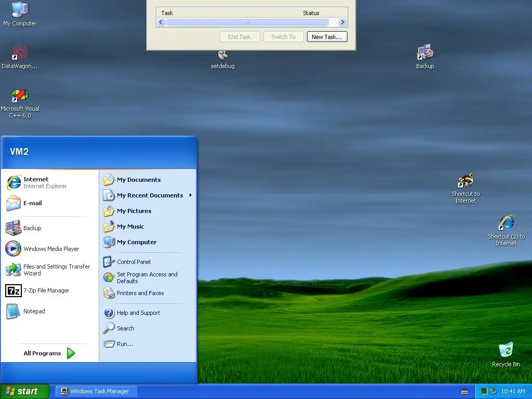This screenshot has width=532, height=399.
Task: Click the left scroll arrow in Task Manager
Action: click(161, 22)
